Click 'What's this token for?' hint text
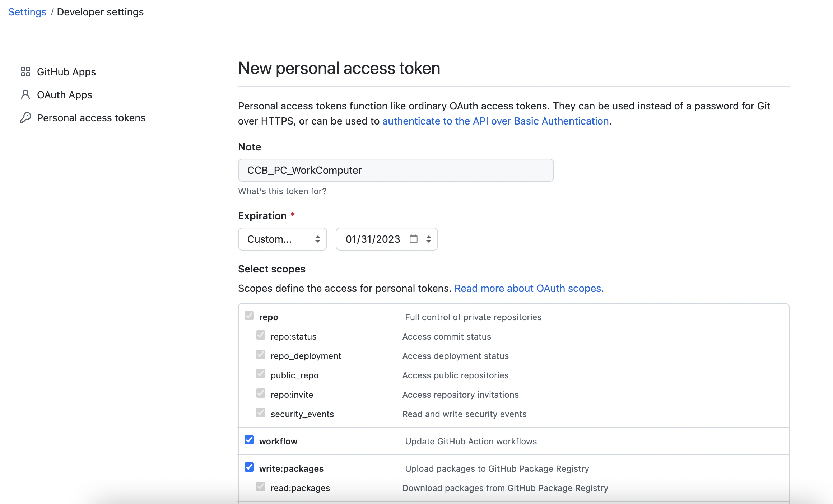Screen dimensions: 833x504 (282, 191)
